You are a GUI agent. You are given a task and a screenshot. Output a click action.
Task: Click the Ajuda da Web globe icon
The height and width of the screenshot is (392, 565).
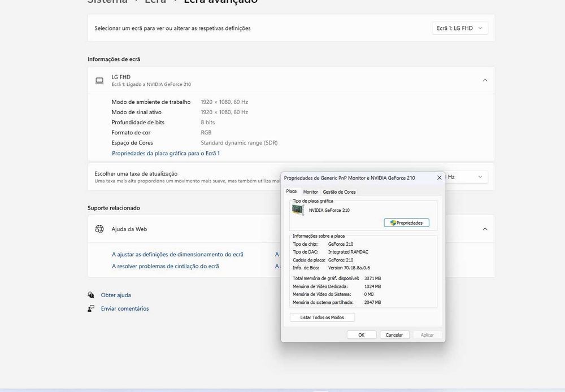tap(99, 229)
